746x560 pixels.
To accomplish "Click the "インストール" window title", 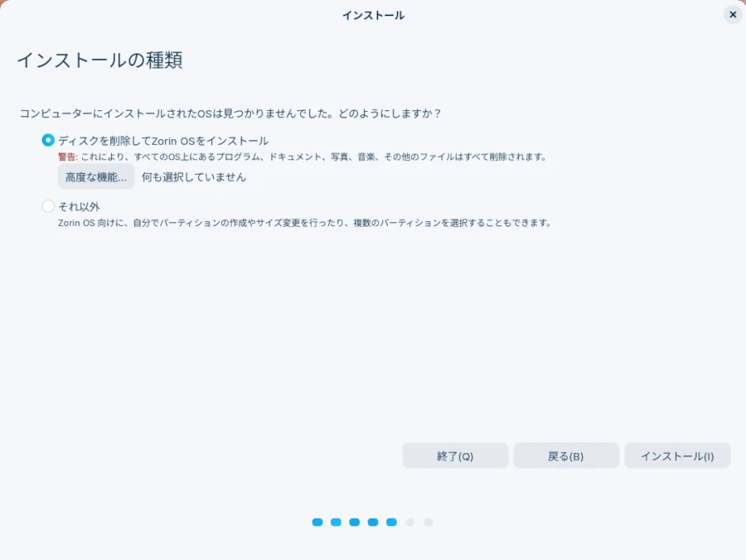I will pyautogui.click(x=374, y=15).
